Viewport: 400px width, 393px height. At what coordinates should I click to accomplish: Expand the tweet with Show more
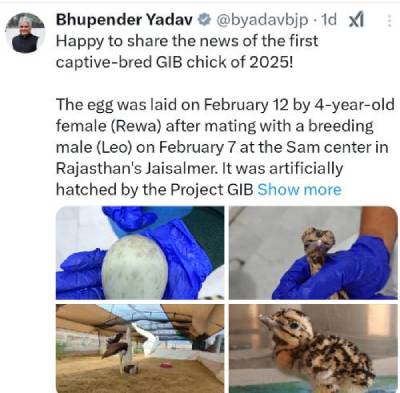[299, 189]
